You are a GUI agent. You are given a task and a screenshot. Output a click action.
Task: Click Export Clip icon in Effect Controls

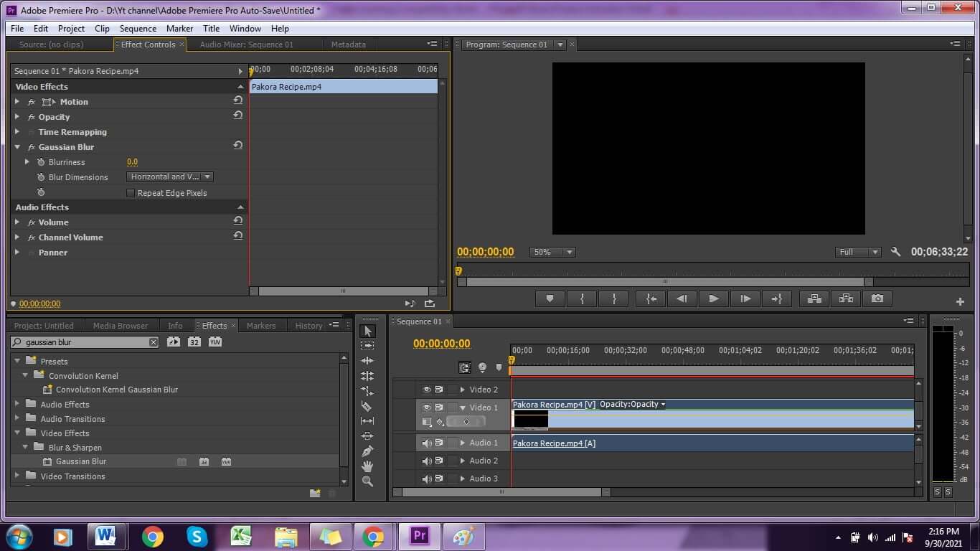coord(429,303)
